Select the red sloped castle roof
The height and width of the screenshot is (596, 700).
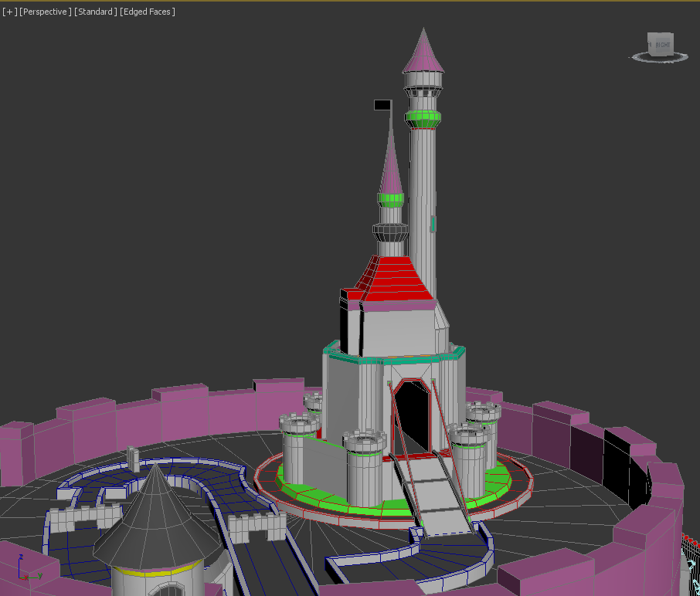pos(396,280)
